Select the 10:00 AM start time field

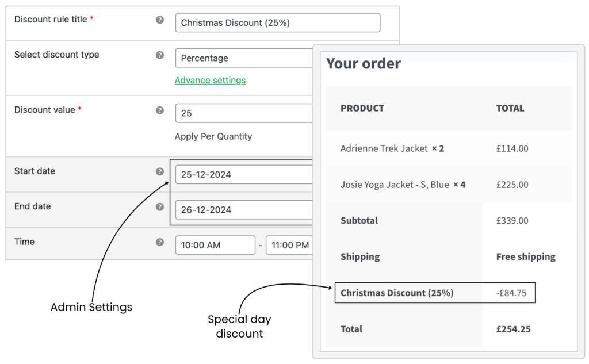tap(215, 246)
